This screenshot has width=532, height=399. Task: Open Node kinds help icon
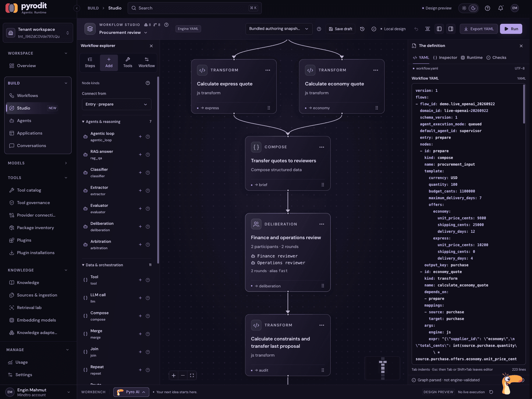(x=148, y=83)
